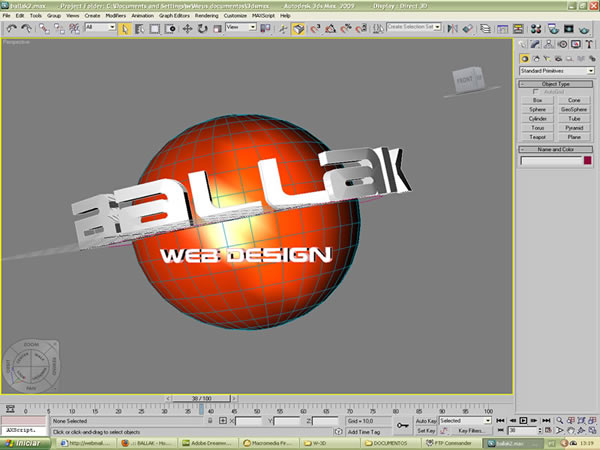This screenshot has height=450, width=600.
Task: Enable the AutoGrid checkbox
Action: pyautogui.click(x=535, y=92)
